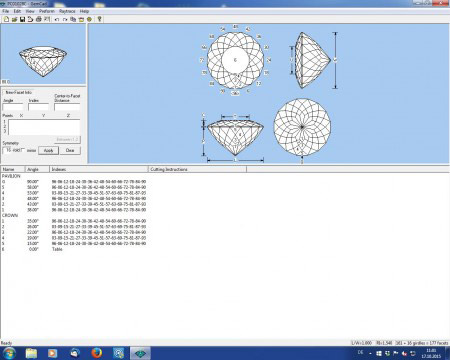
Task: Select crown row 5 at 15.00°
Action: pos(74,244)
